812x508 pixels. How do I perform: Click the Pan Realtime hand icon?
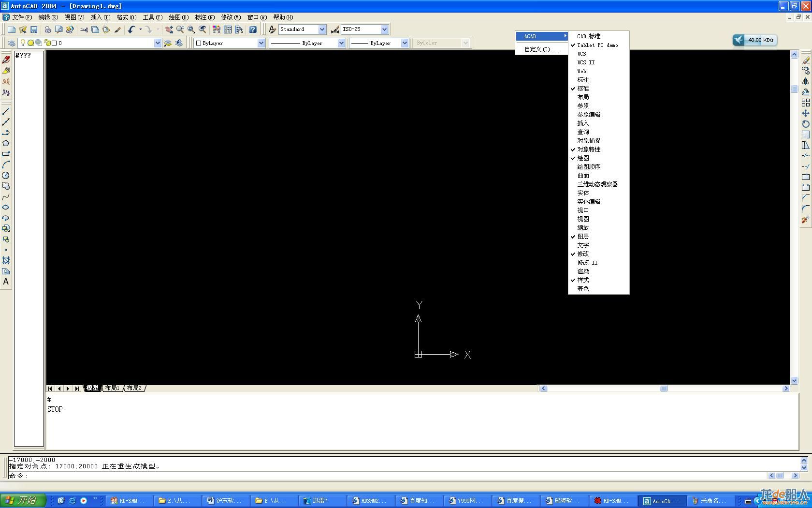coord(169,30)
